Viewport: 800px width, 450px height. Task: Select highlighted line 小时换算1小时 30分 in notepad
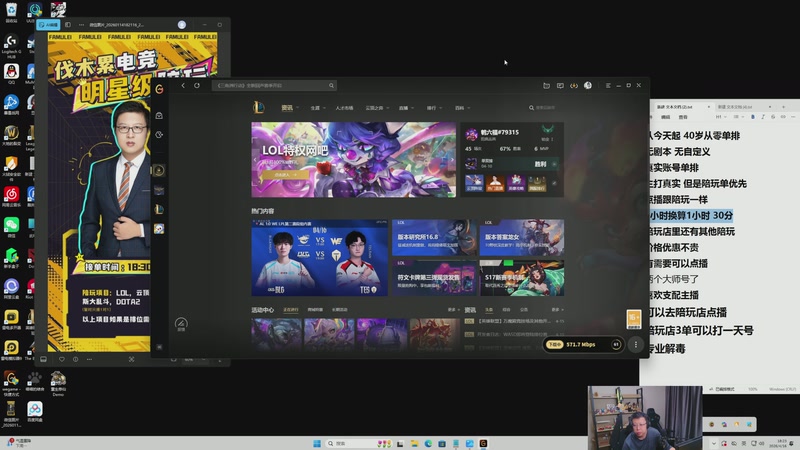tap(691, 215)
